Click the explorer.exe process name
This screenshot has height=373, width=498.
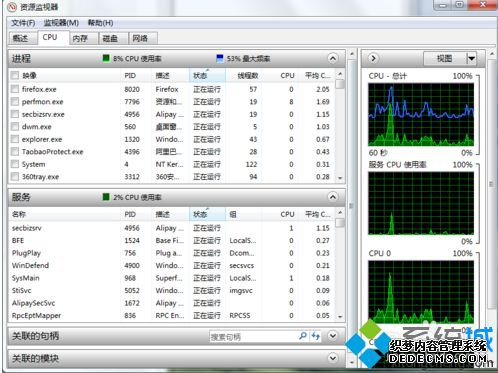click(42, 139)
